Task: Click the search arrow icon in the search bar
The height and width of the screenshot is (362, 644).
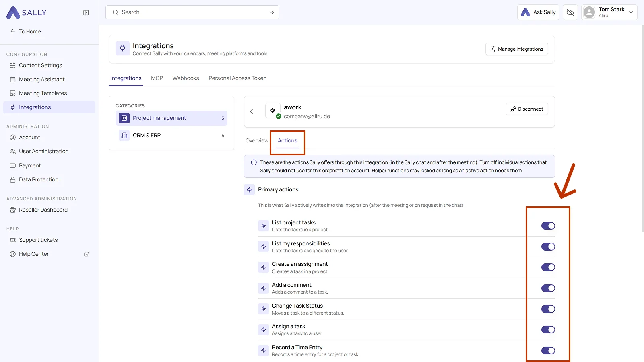Action: coord(272,12)
